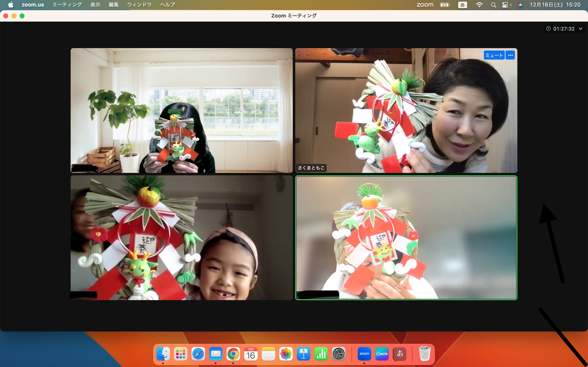Open Finder from the Dock
Image resolution: width=588 pixels, height=367 pixels.
click(x=163, y=354)
